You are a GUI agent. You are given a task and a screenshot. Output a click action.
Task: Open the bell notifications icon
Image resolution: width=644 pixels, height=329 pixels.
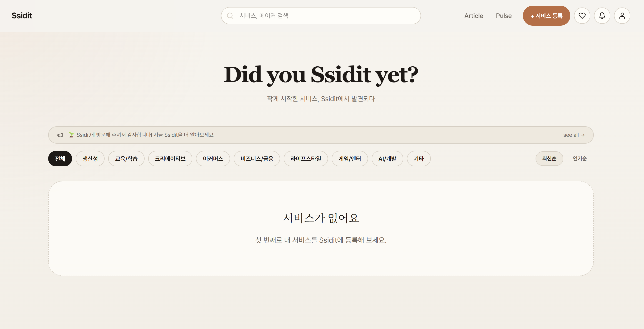coord(602,16)
